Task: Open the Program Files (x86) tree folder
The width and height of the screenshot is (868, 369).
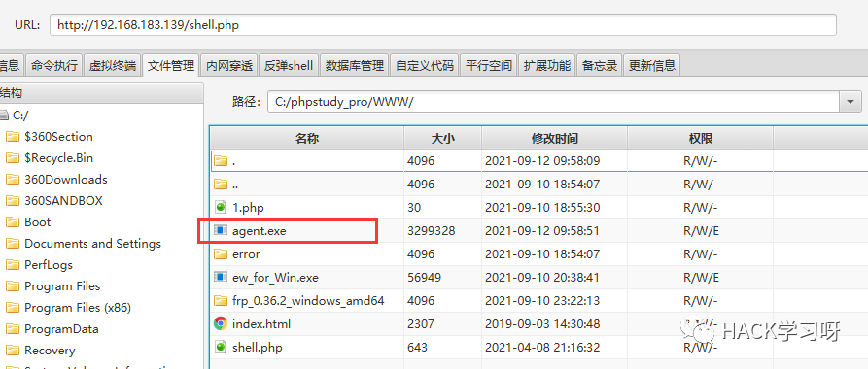Action: (78, 308)
